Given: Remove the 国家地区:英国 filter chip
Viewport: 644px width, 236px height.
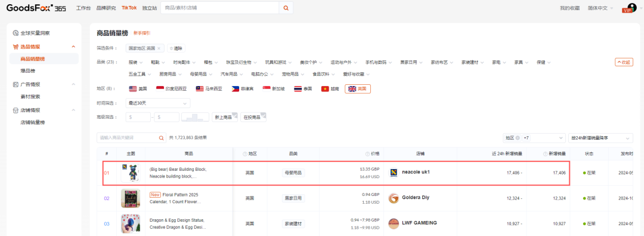Looking at the screenshot, I should click(159, 48).
